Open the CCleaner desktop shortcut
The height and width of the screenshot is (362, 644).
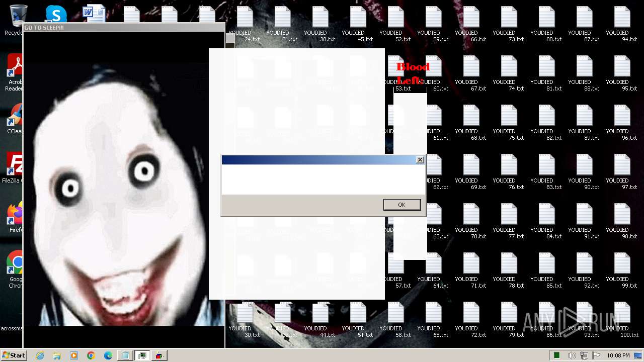pyautogui.click(x=15, y=119)
